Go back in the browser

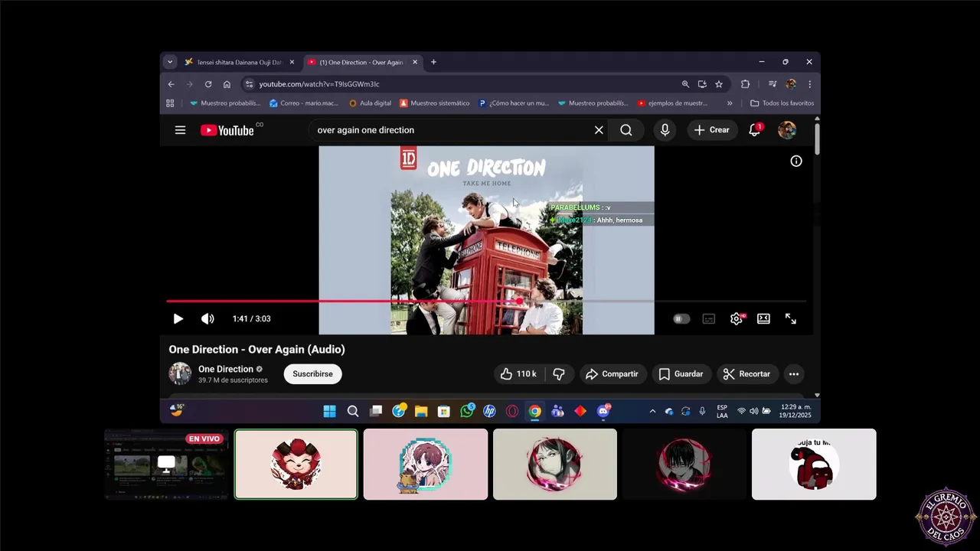[x=171, y=84]
